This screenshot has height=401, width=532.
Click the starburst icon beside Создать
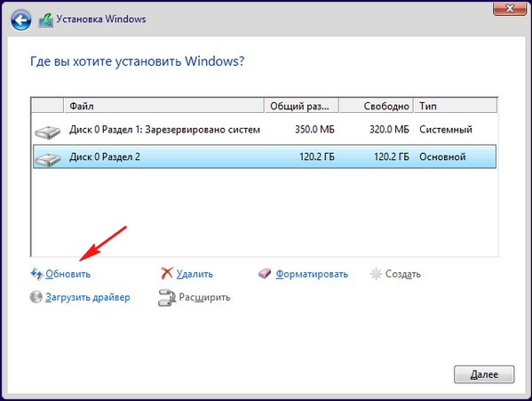(x=376, y=274)
